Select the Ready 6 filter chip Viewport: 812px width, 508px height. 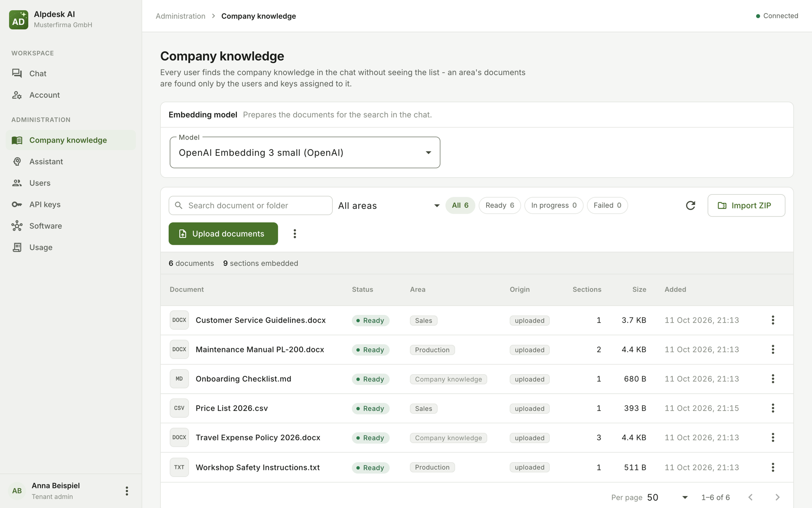(499, 205)
